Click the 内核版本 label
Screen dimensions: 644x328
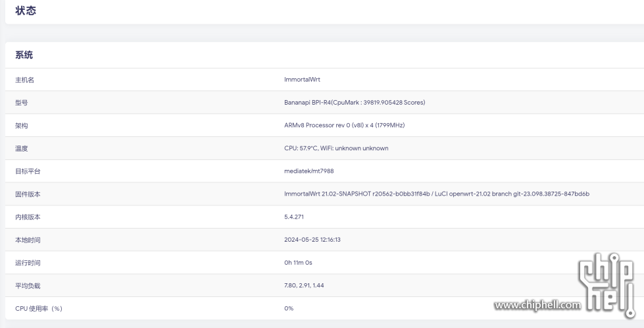click(28, 217)
